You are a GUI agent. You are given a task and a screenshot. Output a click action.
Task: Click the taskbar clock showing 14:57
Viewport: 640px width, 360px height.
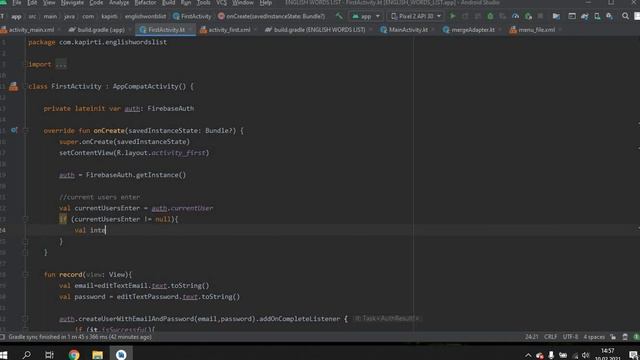click(x=607, y=354)
